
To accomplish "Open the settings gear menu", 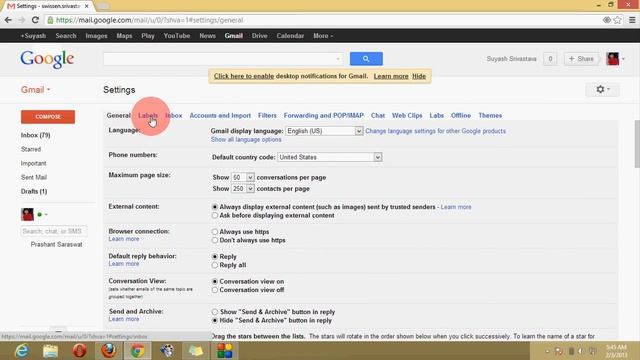I will click(602, 89).
